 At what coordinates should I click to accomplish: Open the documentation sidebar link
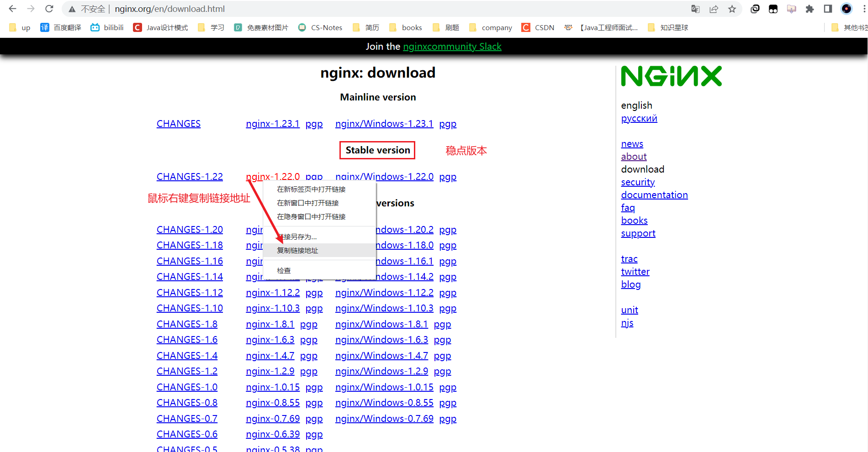click(x=654, y=195)
